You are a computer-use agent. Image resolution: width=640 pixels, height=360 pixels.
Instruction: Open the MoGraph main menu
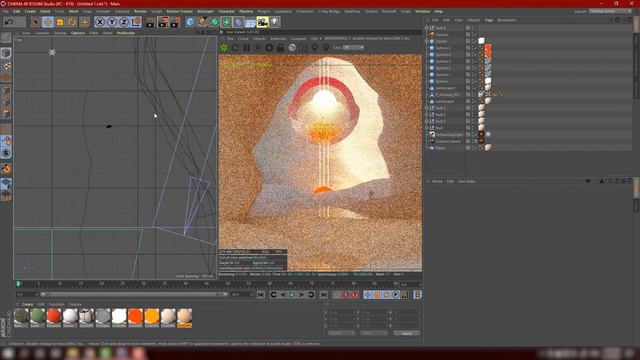(205, 11)
